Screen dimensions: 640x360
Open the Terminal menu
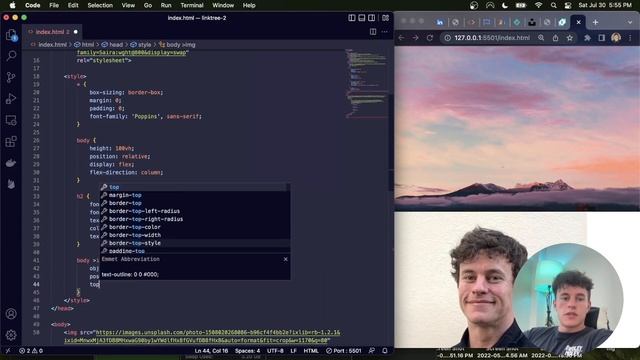tap(192, 5)
